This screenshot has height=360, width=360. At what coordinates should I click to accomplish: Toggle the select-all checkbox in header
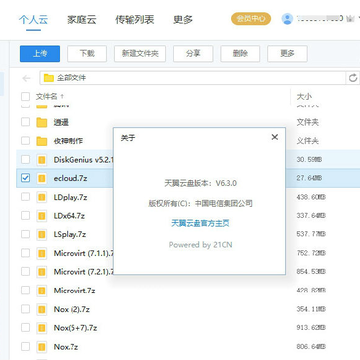(x=25, y=97)
